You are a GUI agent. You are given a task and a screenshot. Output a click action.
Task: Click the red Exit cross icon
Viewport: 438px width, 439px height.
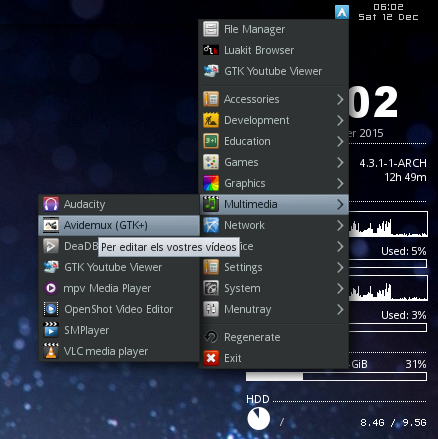coord(211,358)
